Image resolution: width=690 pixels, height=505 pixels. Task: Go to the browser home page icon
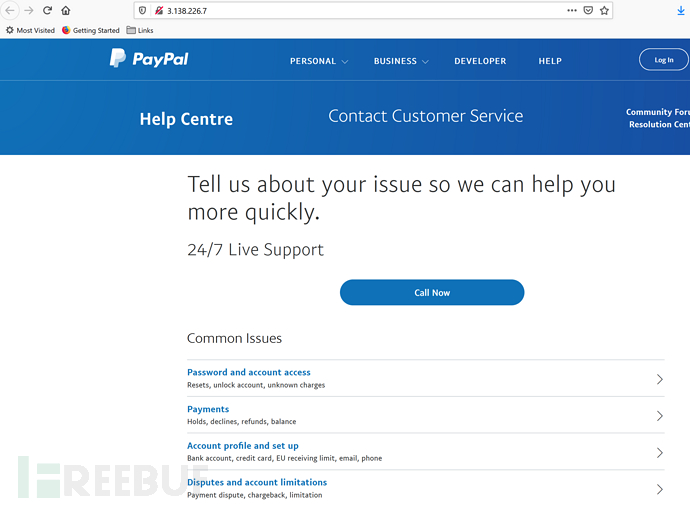coord(66,11)
